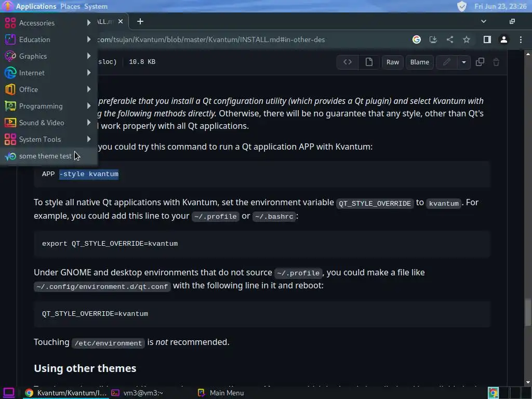This screenshot has width=532, height=399.
Task: Open the Accessories menu category
Action: 48,23
